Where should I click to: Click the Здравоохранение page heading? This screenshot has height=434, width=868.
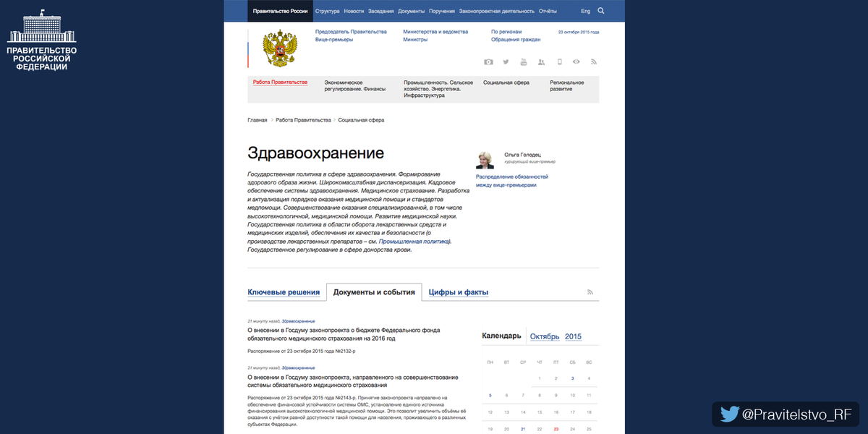[316, 153]
